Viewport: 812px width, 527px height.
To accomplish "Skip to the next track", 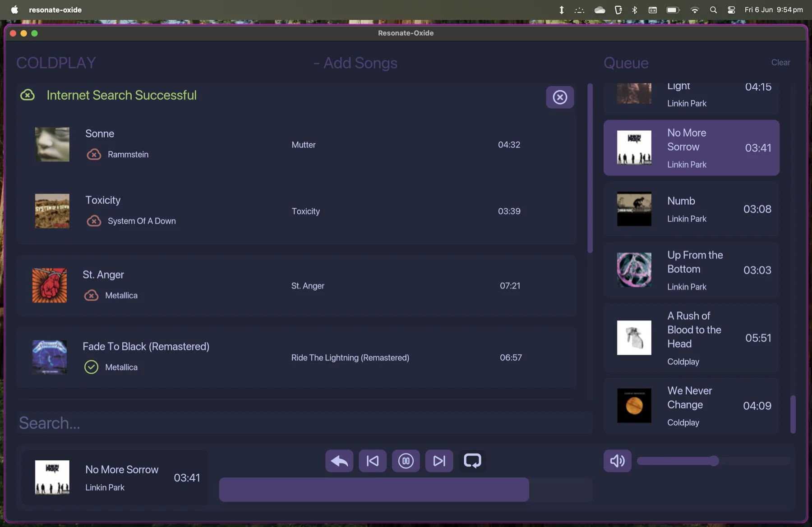I will tap(439, 461).
